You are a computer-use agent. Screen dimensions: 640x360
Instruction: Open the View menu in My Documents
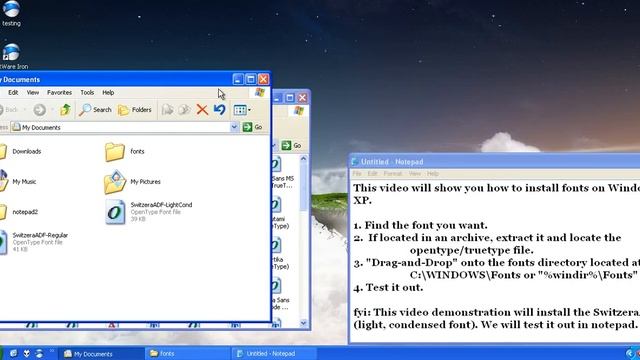click(x=33, y=93)
